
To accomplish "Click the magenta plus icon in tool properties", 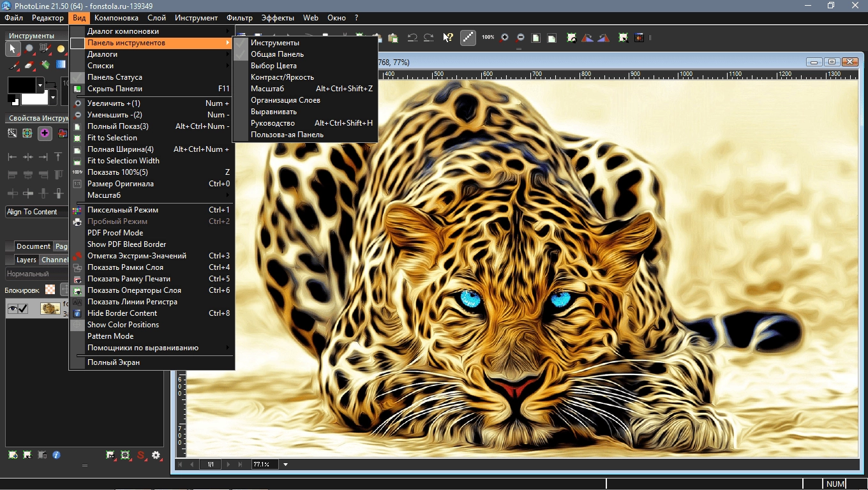I will point(45,133).
